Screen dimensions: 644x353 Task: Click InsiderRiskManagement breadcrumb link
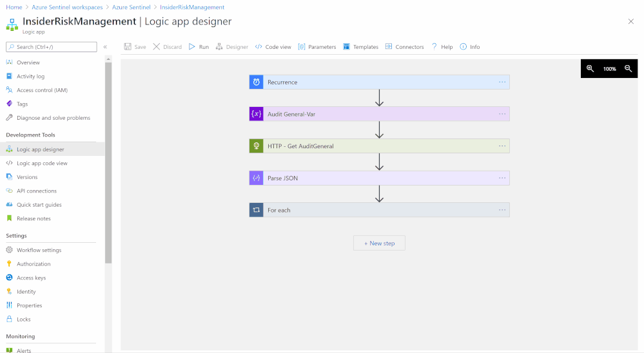192,7
